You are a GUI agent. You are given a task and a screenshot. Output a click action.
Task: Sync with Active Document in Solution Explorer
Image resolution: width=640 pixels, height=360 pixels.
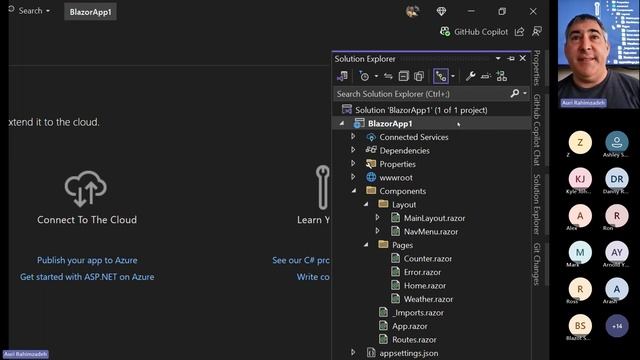388,76
